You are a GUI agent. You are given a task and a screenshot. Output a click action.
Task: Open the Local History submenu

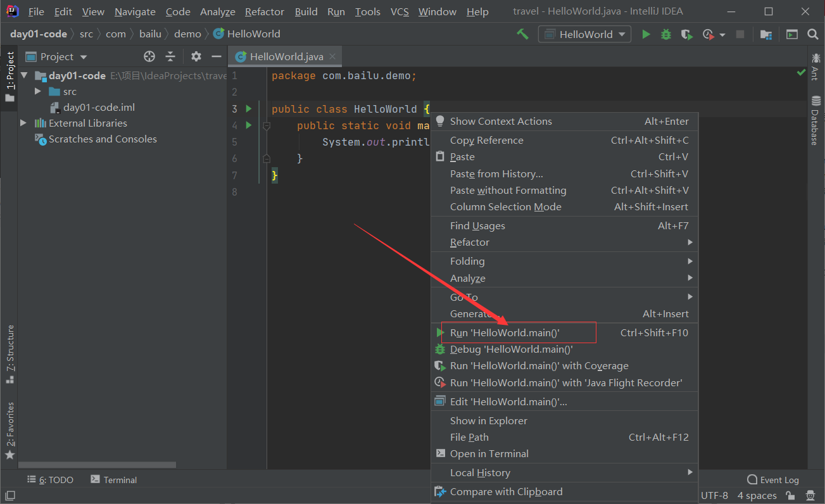pyautogui.click(x=564, y=472)
